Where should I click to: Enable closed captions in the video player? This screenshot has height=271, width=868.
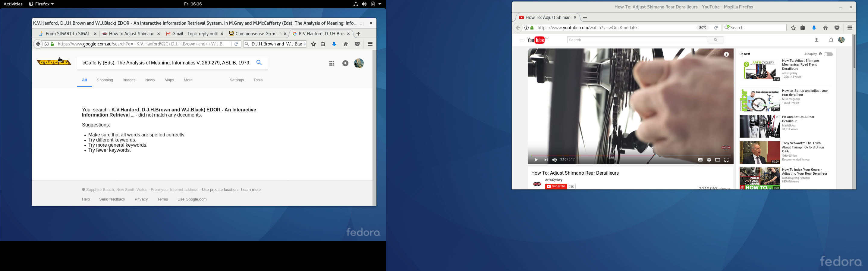pyautogui.click(x=700, y=160)
